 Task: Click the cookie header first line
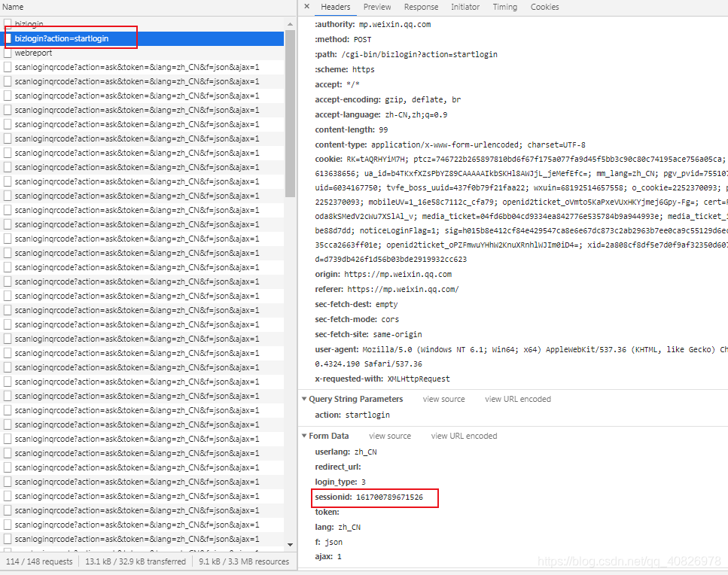pyautogui.click(x=521, y=159)
